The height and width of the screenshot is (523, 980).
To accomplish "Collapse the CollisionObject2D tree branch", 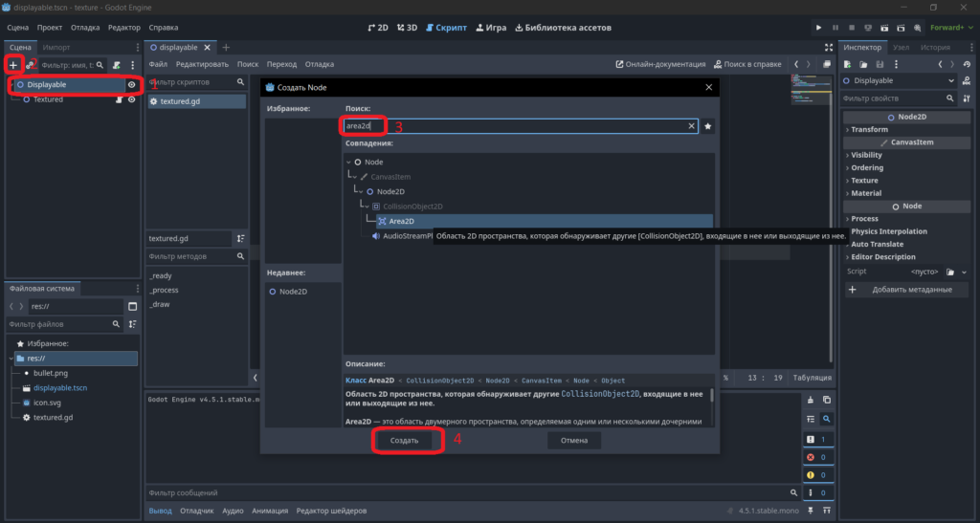I will coord(367,207).
